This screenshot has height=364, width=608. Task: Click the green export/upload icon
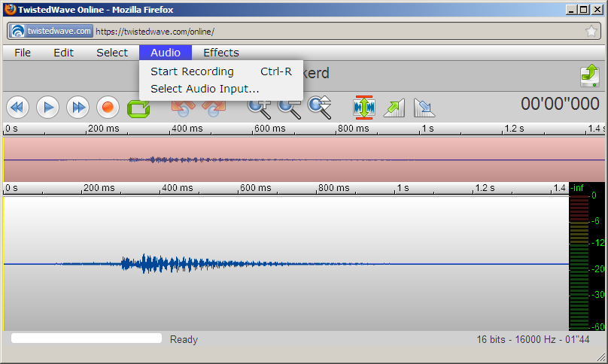click(590, 76)
